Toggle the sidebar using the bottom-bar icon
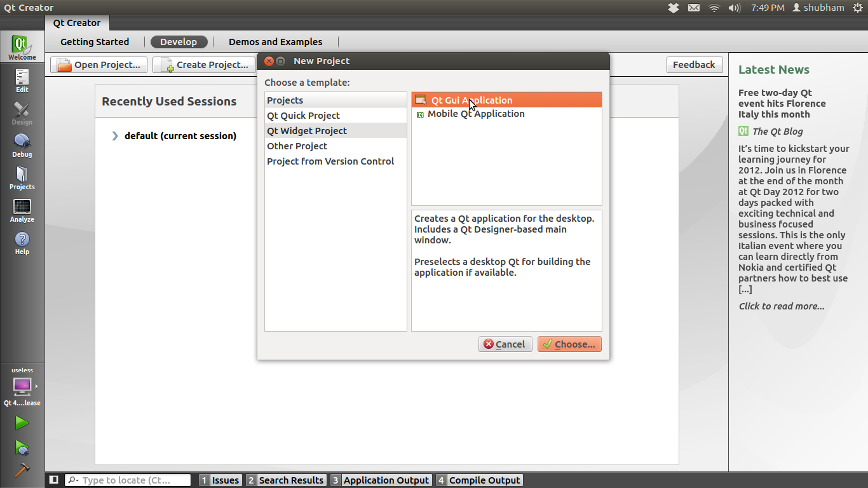Image resolution: width=868 pixels, height=488 pixels. 54,480
